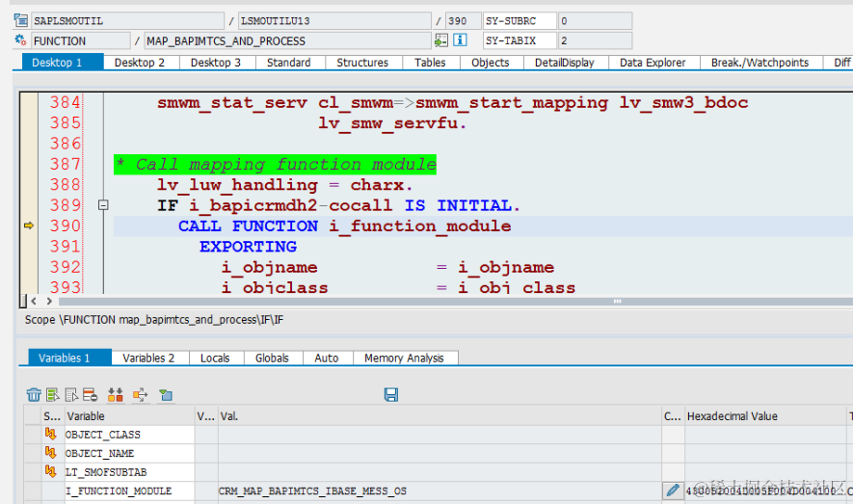Switch to the Desktop 1 tab
This screenshot has height=504, width=853.
click(x=63, y=63)
